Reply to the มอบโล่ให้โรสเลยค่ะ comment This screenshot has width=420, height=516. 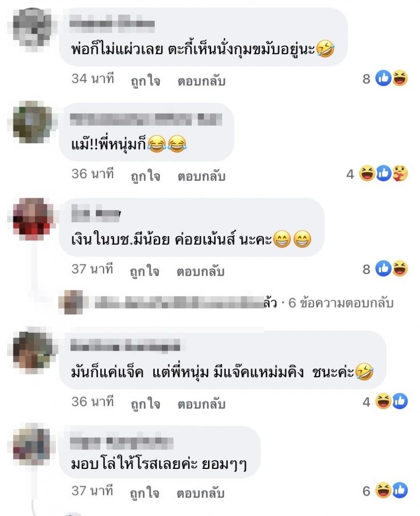[x=200, y=493]
